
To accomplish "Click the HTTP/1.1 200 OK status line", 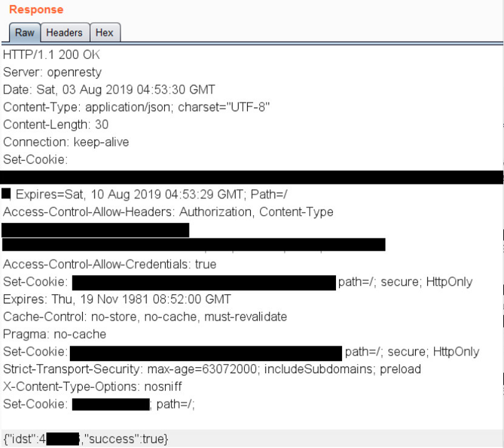I will tap(52, 55).
